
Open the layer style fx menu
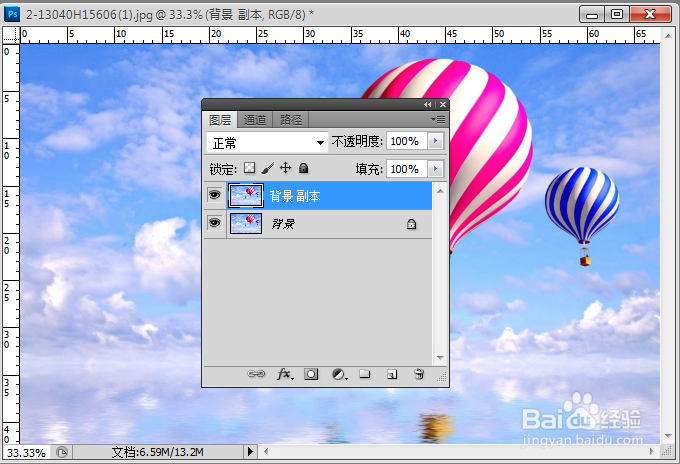pos(285,374)
